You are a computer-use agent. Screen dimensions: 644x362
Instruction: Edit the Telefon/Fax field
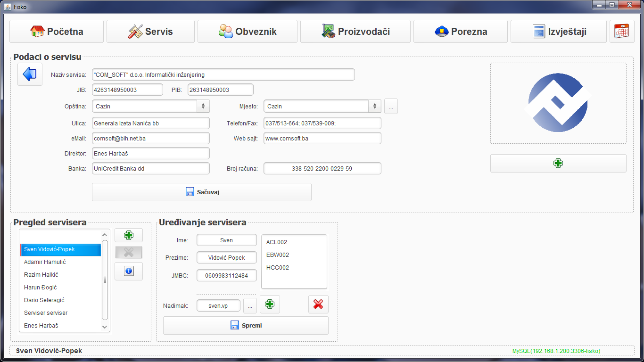pos(322,123)
